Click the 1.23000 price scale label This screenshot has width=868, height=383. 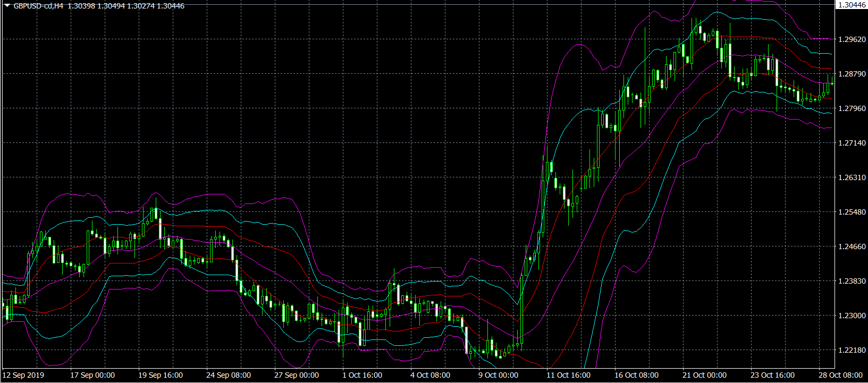click(x=851, y=316)
